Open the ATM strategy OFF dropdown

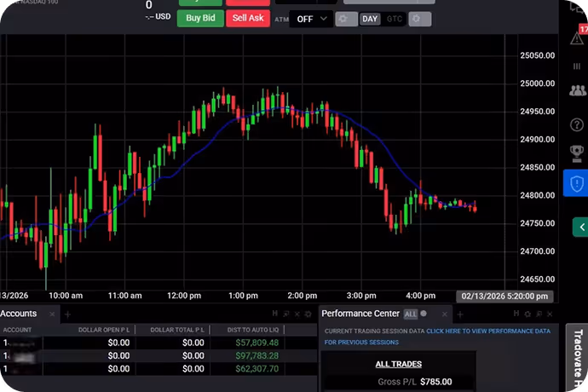311,19
